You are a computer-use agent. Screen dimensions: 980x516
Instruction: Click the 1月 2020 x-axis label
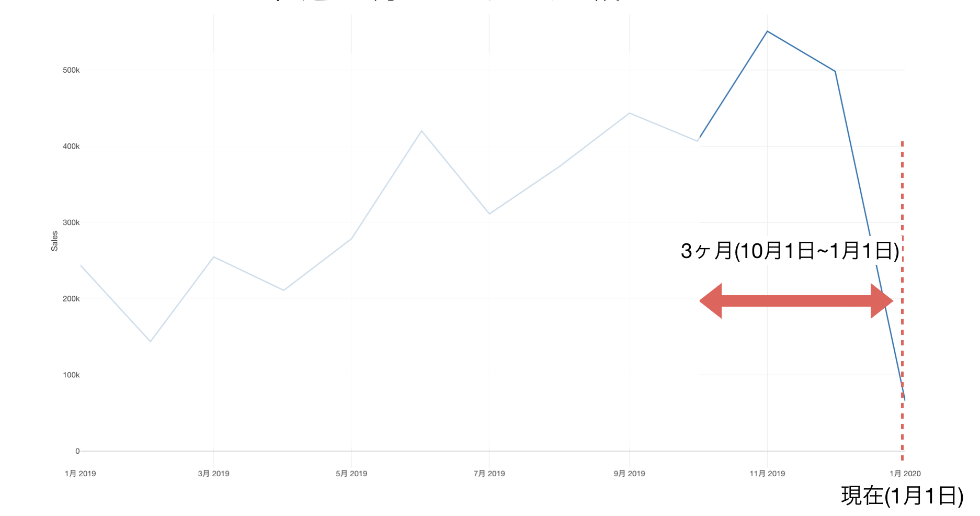(905, 474)
